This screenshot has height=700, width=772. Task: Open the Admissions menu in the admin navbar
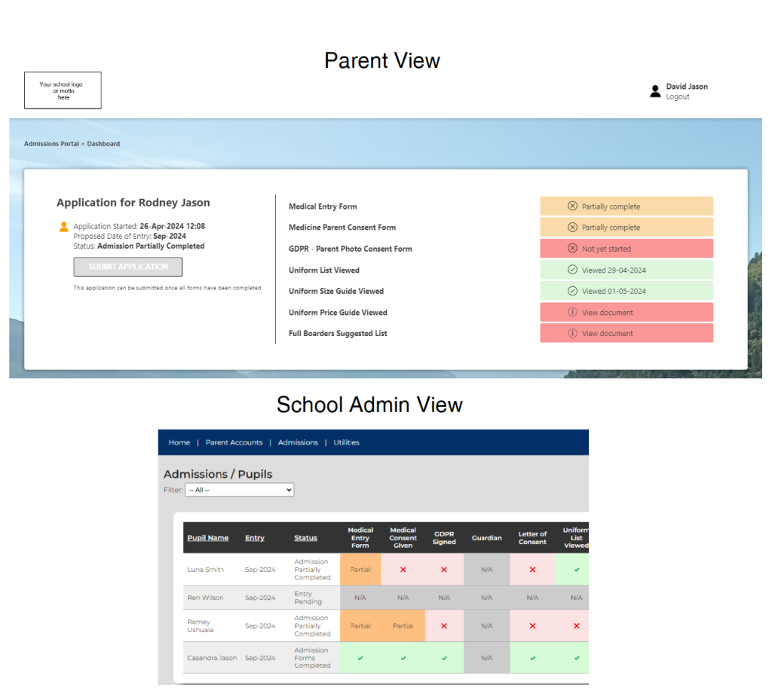(x=298, y=442)
